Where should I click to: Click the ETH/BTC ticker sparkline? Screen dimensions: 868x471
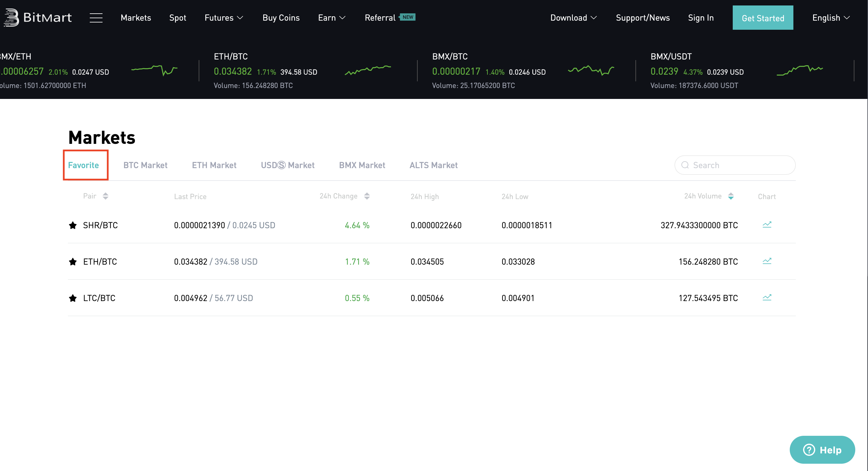point(368,70)
